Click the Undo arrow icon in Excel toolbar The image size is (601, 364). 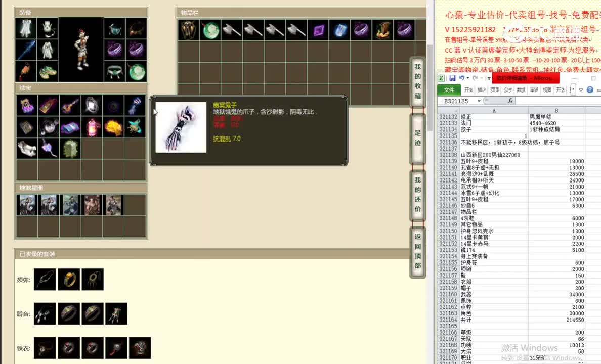[x=462, y=77]
